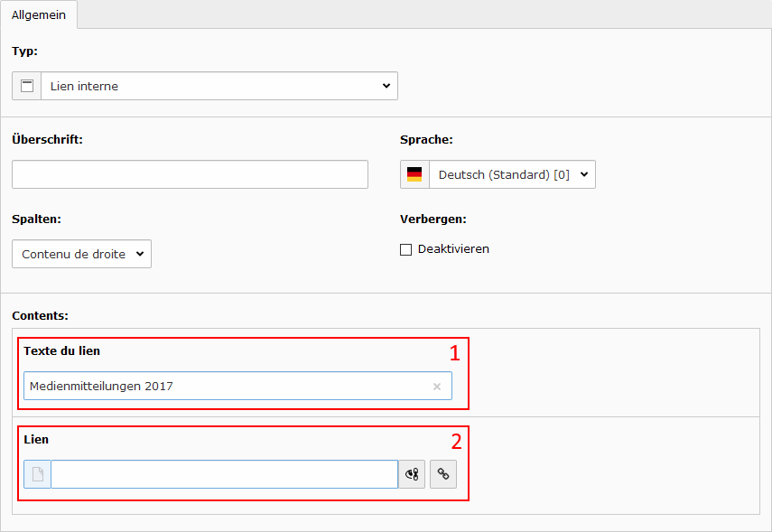Open the Allgemein tab
The width and height of the screenshot is (772, 532).
(39, 14)
